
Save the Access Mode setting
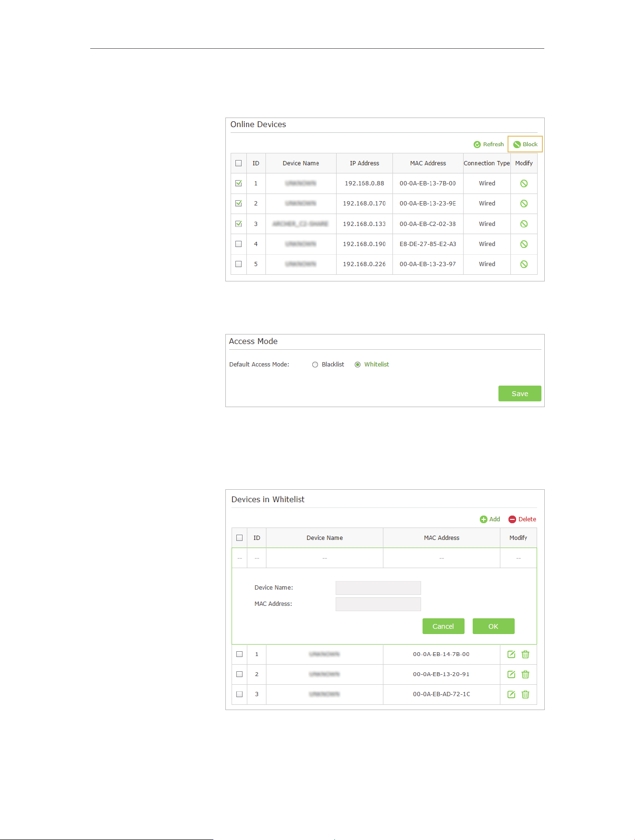[520, 394]
